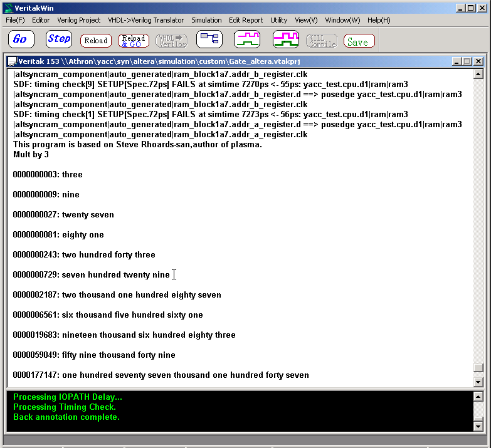Click the Save toolbar button

click(x=359, y=41)
